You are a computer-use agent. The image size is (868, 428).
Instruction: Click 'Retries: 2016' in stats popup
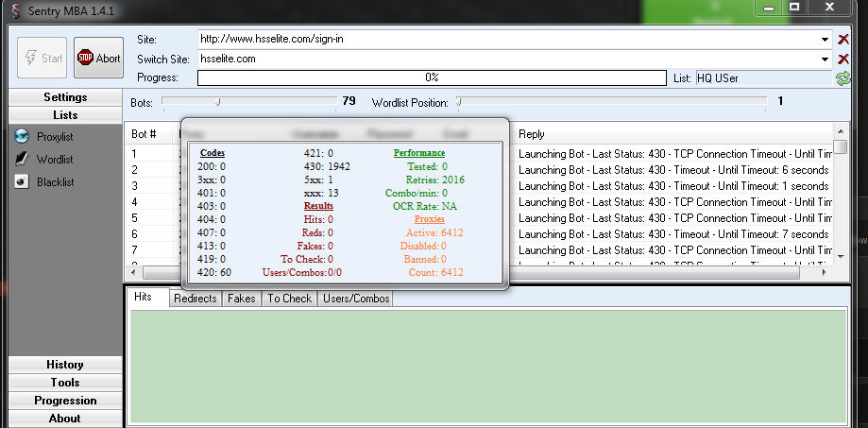[x=435, y=180]
